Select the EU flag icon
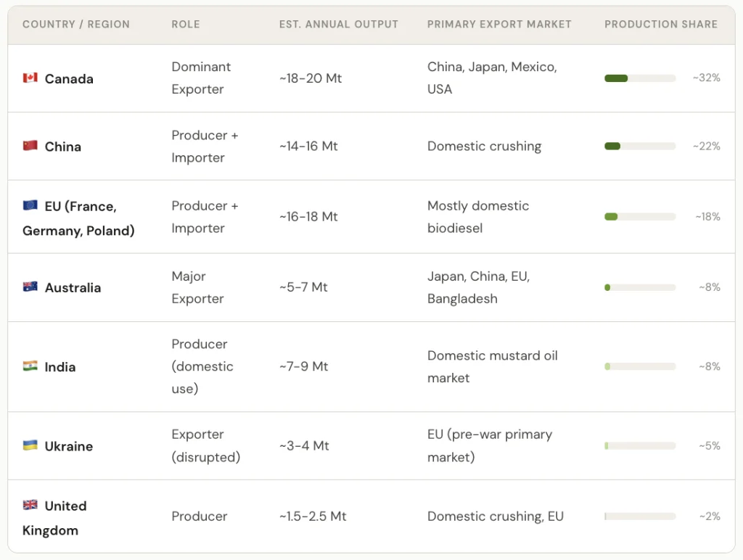Screen dimensions: 743x560 [30, 205]
